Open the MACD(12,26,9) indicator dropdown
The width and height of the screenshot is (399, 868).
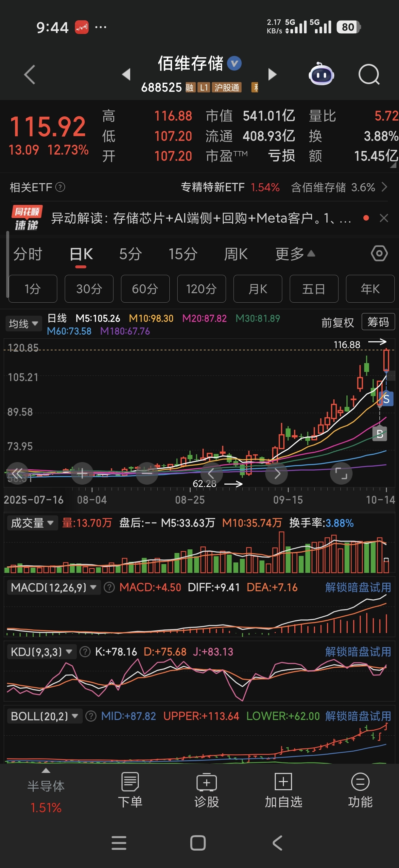point(54,588)
